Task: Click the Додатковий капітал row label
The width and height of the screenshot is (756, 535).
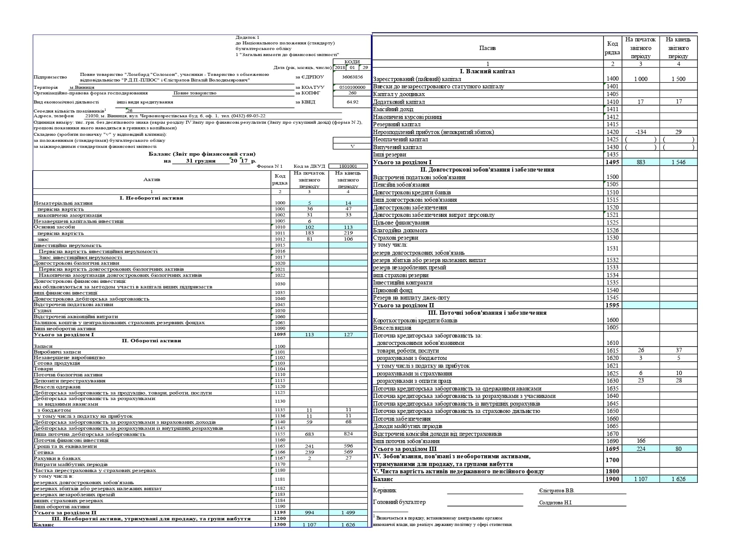Action: [399, 102]
